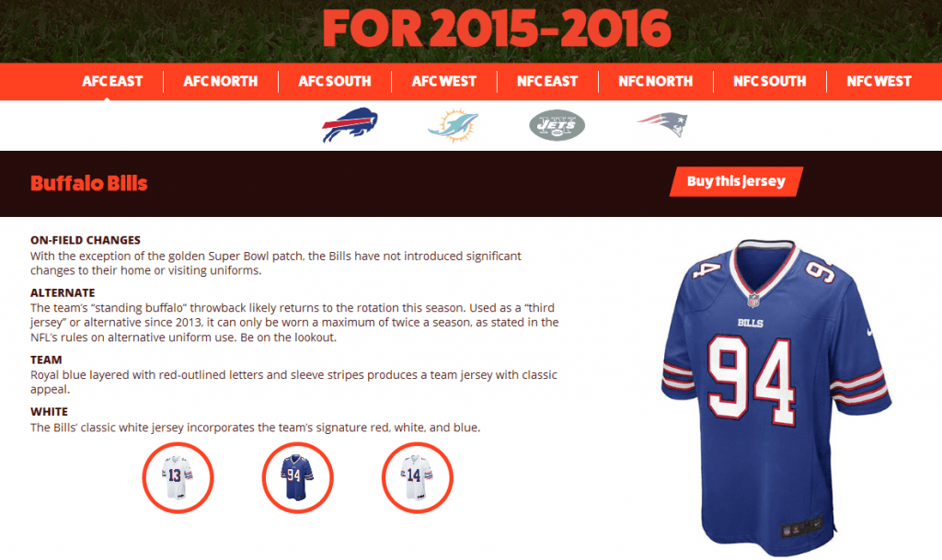Open the AFC East tab
Image resolution: width=942 pixels, height=560 pixels.
pyautogui.click(x=112, y=81)
